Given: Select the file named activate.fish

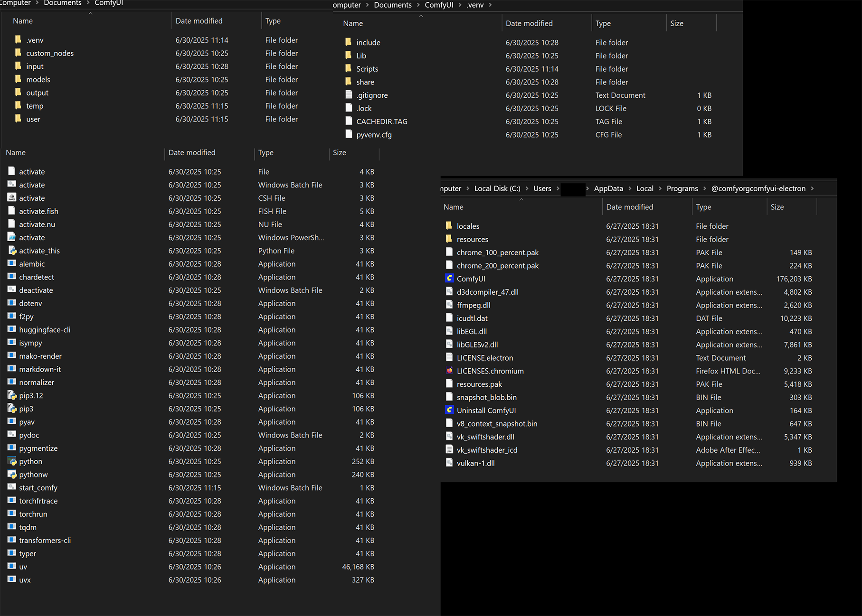Looking at the screenshot, I should [x=38, y=211].
